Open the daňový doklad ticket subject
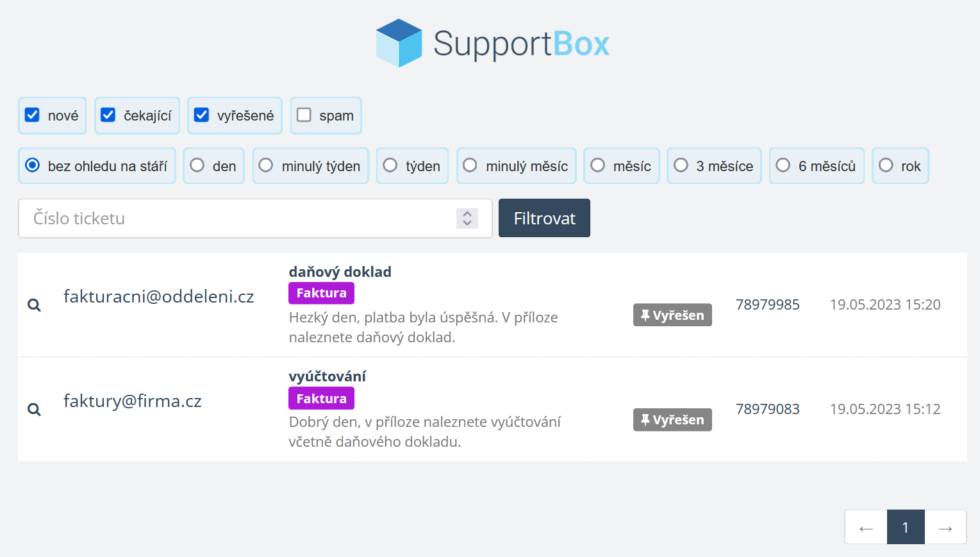980x557 pixels. tap(340, 272)
